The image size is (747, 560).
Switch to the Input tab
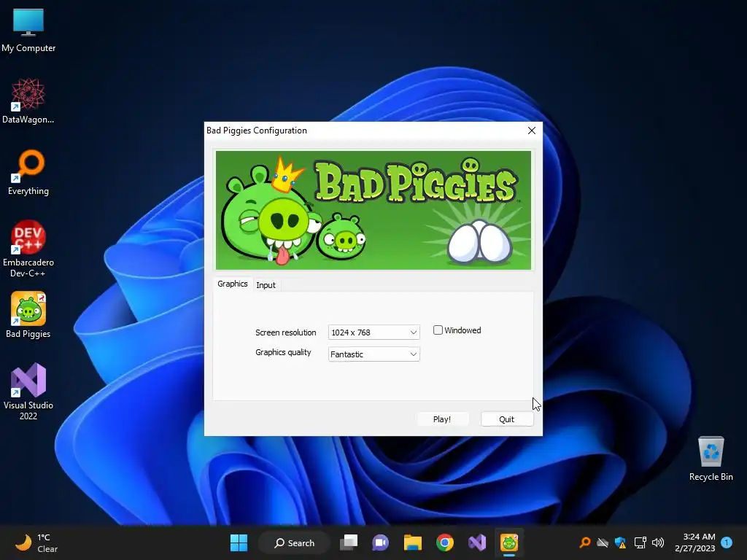266,285
